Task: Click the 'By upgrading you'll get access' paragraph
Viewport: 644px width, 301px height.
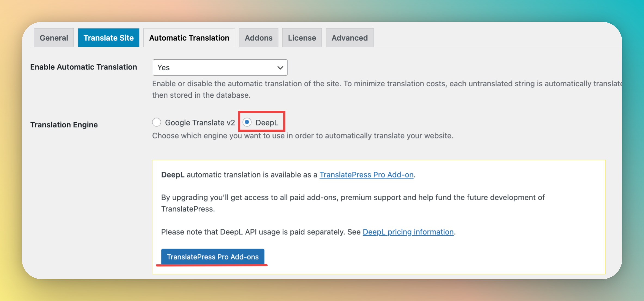Action: point(353,197)
